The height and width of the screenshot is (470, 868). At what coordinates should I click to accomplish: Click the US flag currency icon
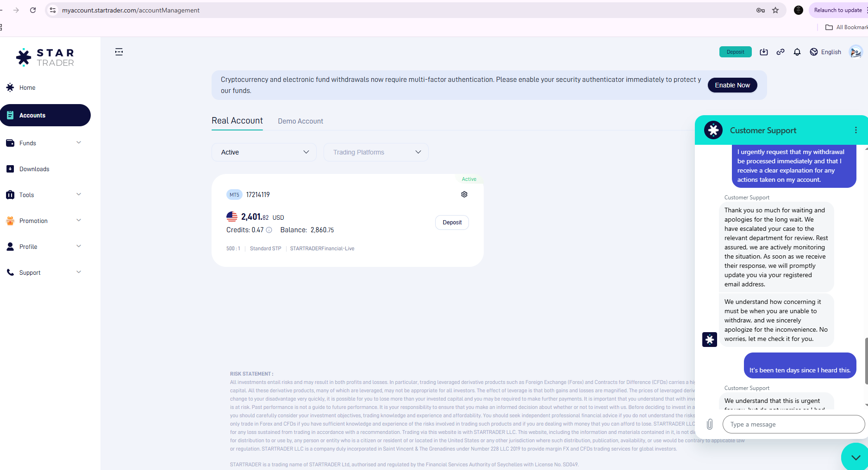point(232,216)
